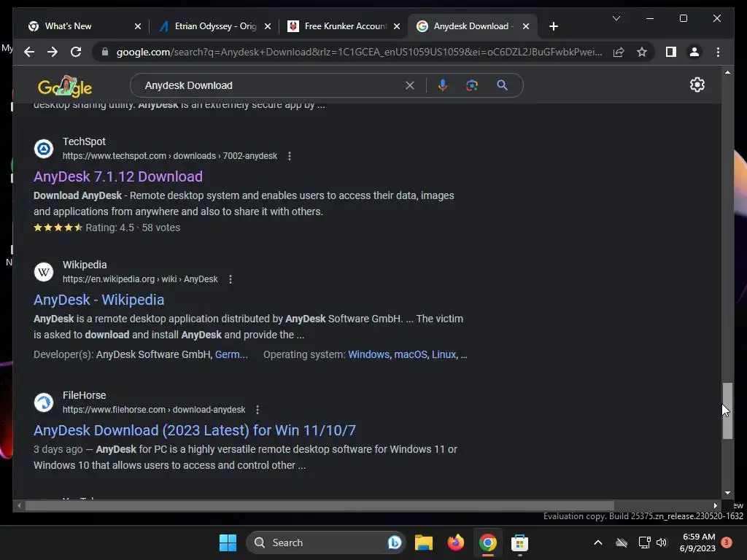Clear the Anydesk Download search query
The width and height of the screenshot is (747, 560).
(410, 85)
